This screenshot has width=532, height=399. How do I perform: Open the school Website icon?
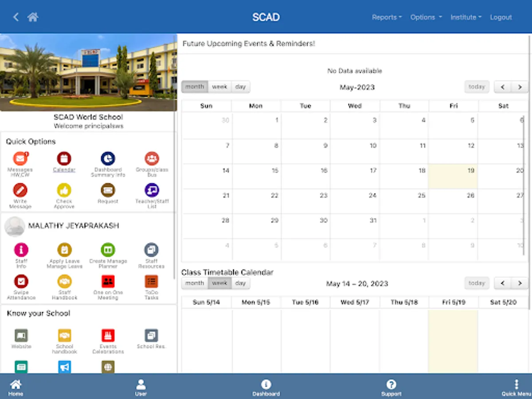[x=21, y=335]
